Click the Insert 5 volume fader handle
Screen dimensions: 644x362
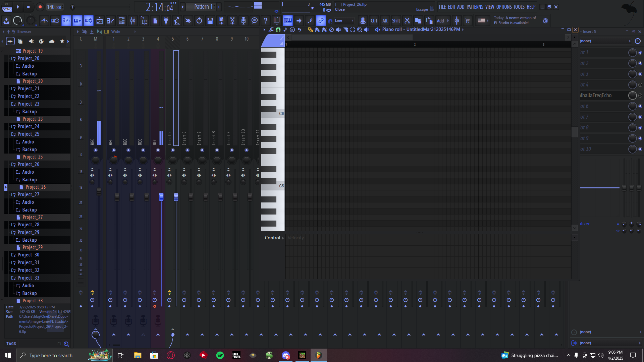click(x=176, y=197)
